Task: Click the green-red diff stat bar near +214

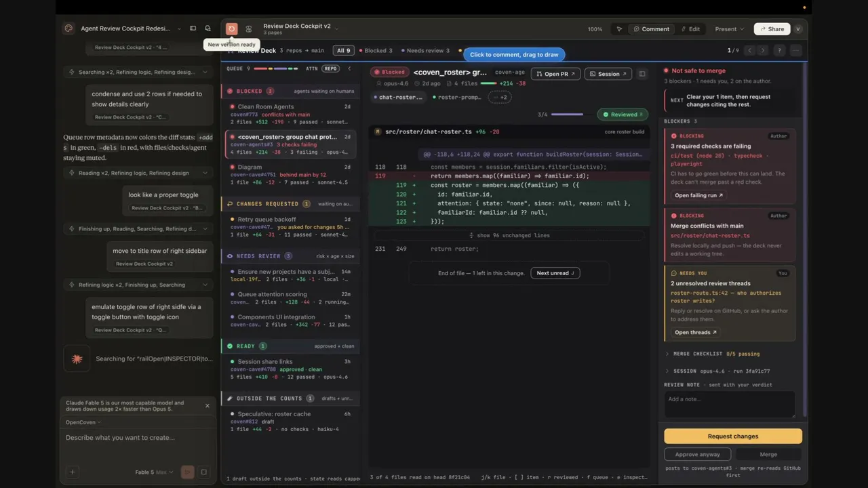Action: point(488,83)
